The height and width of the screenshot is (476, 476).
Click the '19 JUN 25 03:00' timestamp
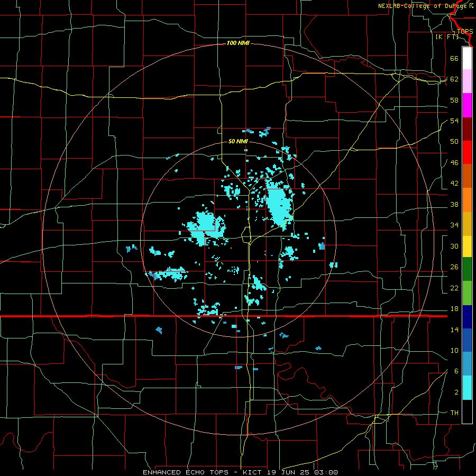point(303,472)
